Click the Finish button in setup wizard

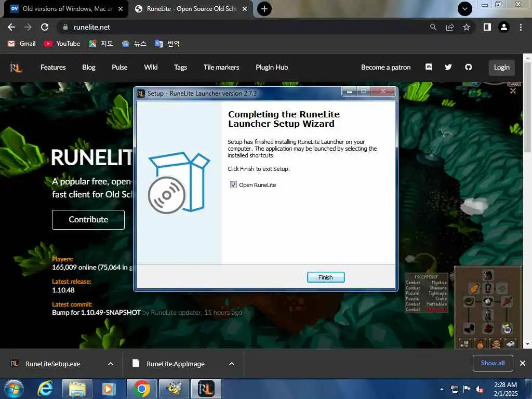pyautogui.click(x=325, y=277)
